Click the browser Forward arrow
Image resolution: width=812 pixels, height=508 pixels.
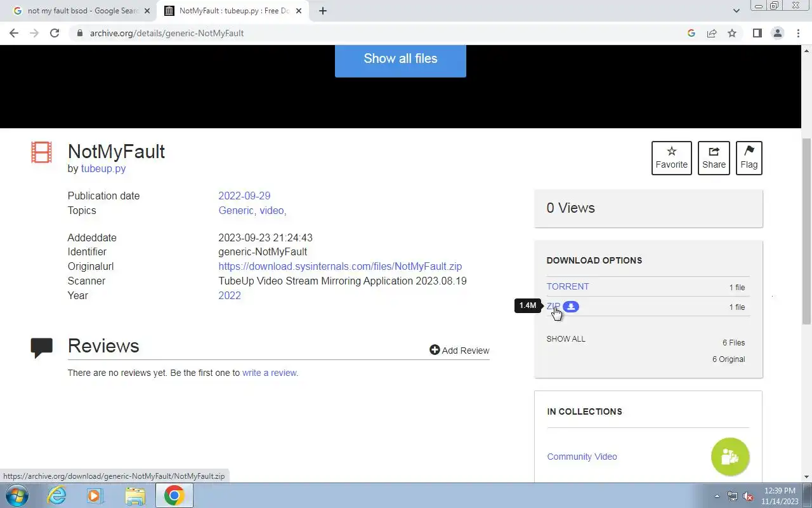click(34, 33)
